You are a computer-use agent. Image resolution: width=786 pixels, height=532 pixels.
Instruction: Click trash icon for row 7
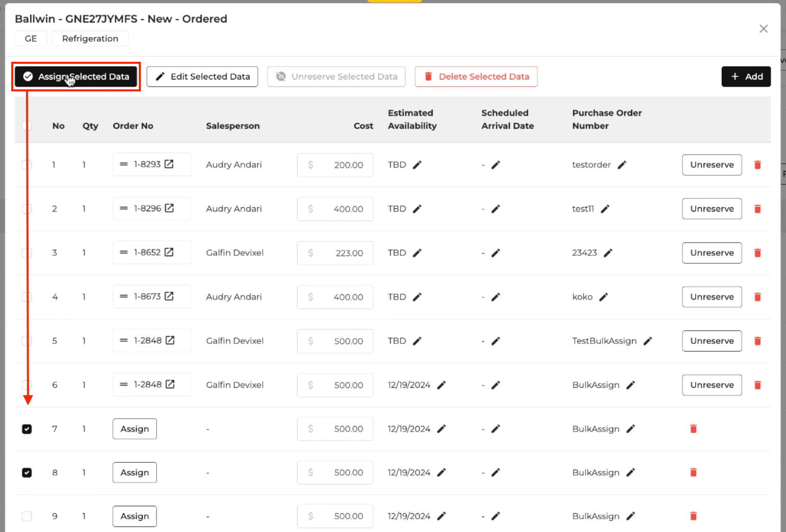[x=693, y=429]
